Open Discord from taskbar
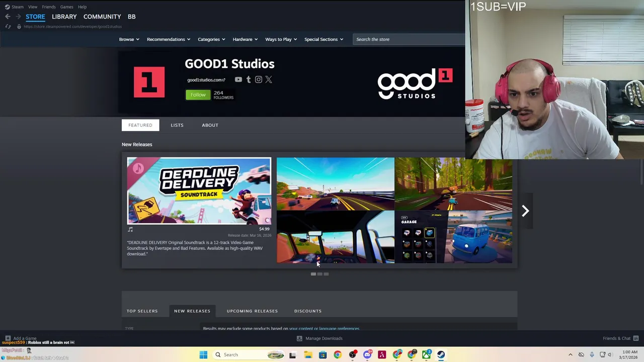This screenshot has height=362, width=644. coord(367,355)
